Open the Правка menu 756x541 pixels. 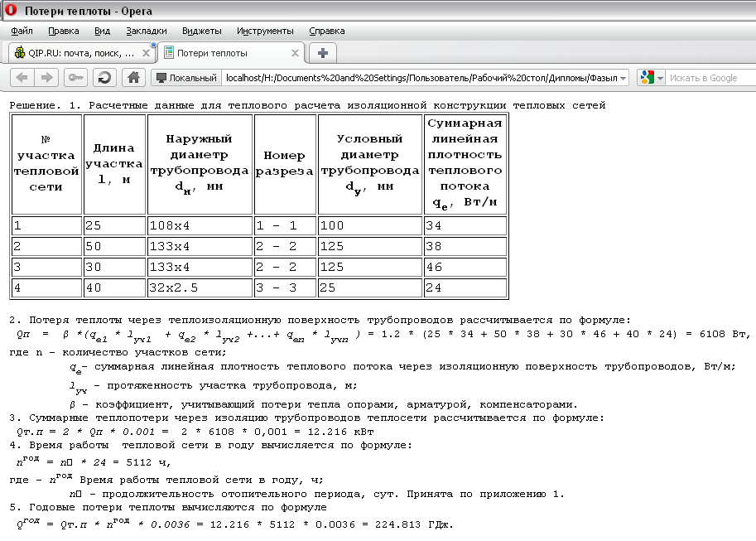tap(63, 31)
